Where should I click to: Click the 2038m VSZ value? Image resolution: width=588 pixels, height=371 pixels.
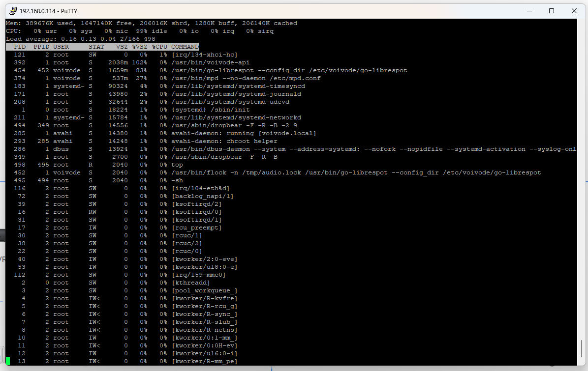click(118, 62)
